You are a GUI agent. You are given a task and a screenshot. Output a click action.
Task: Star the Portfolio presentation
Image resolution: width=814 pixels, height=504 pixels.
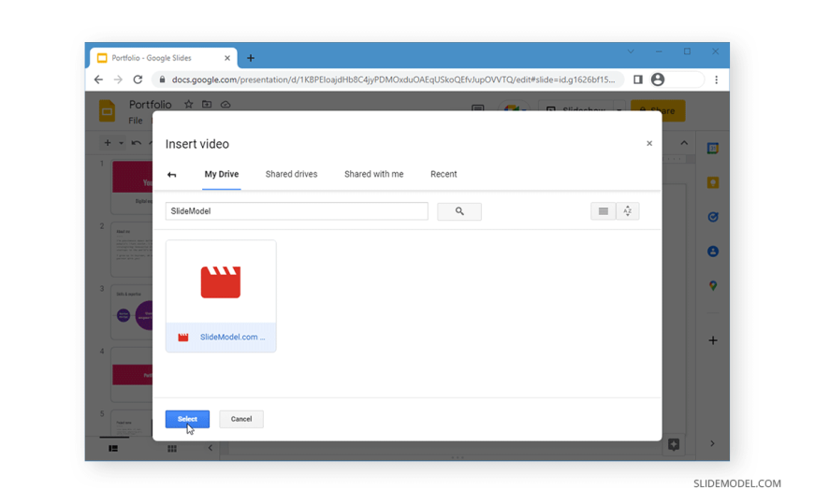[188, 105]
